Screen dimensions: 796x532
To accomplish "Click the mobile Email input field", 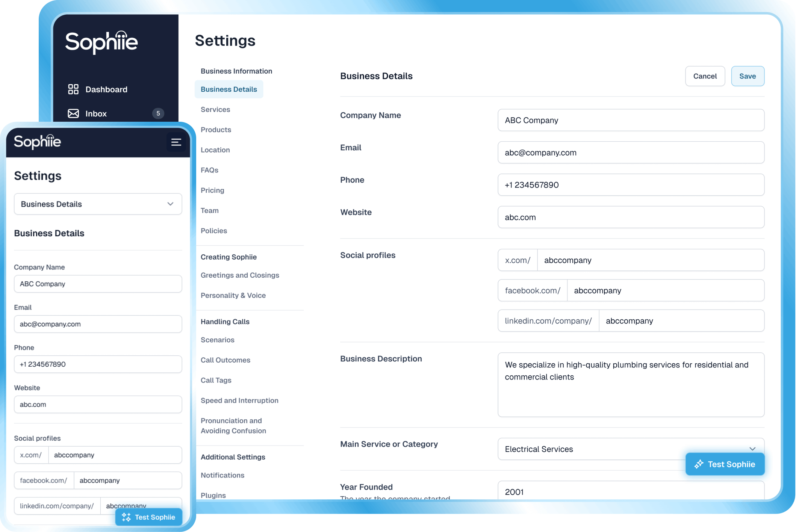I will pos(98,324).
